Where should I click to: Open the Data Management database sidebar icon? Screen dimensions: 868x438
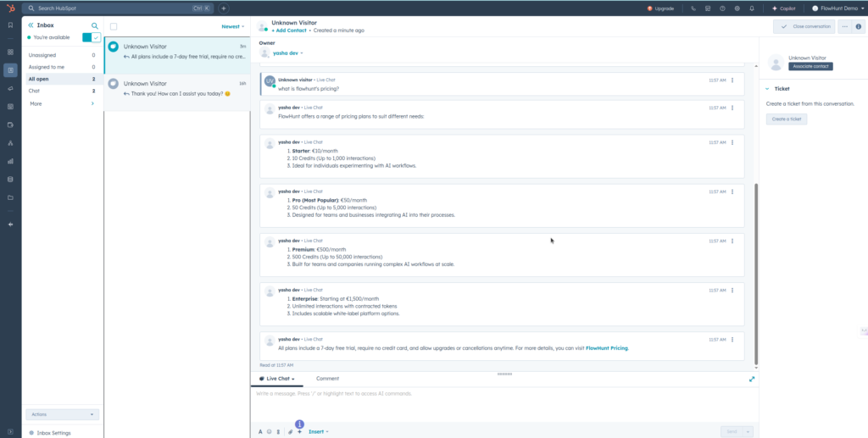(x=10, y=180)
